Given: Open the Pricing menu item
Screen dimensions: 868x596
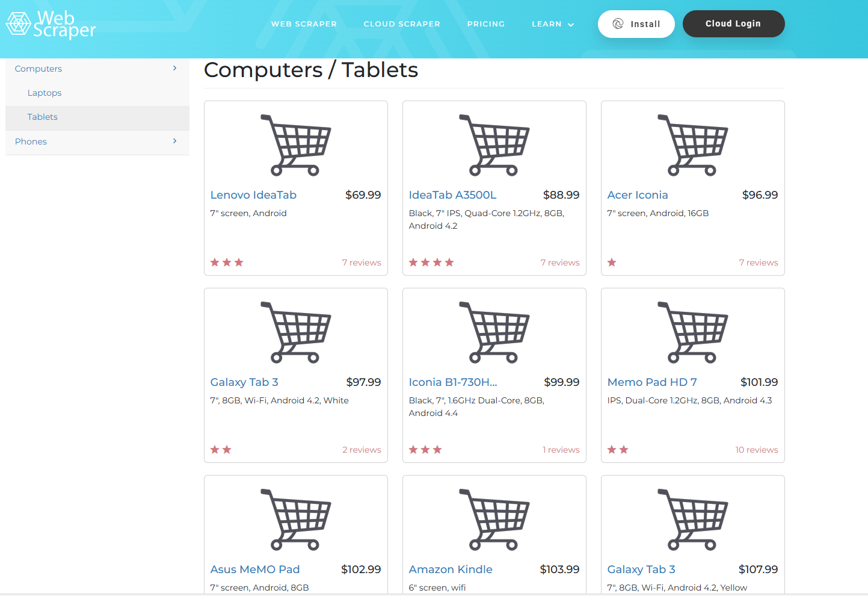Looking at the screenshot, I should pos(486,24).
